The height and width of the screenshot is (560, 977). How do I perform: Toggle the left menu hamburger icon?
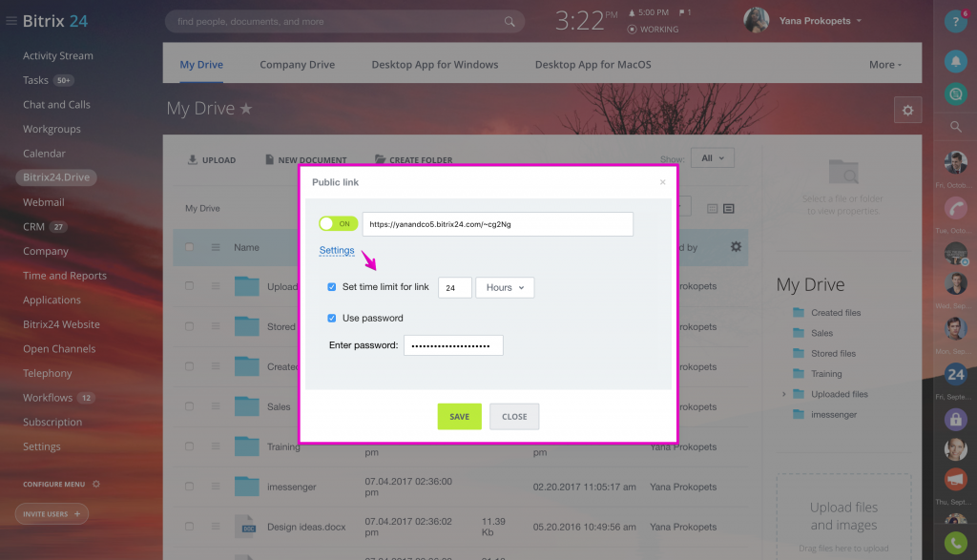pyautogui.click(x=11, y=21)
